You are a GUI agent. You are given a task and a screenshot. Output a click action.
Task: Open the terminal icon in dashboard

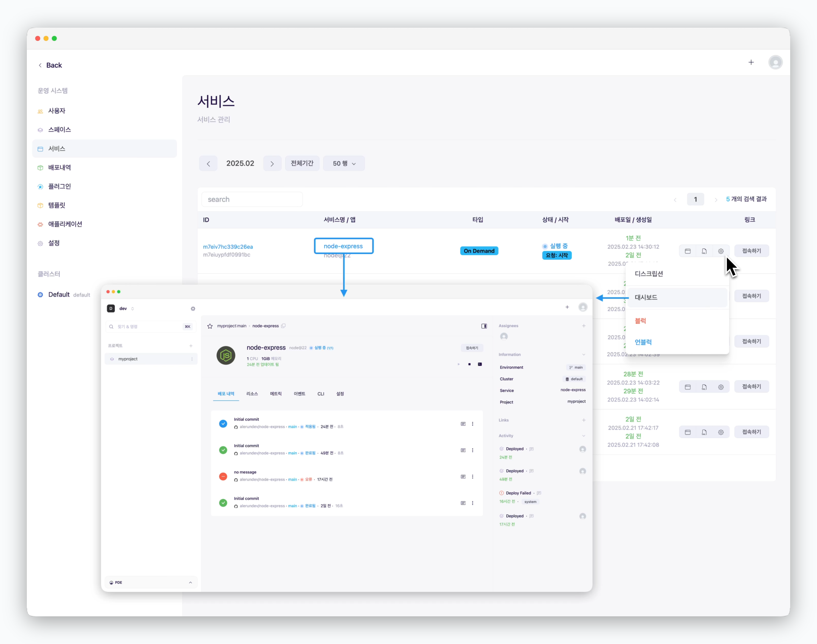480,364
